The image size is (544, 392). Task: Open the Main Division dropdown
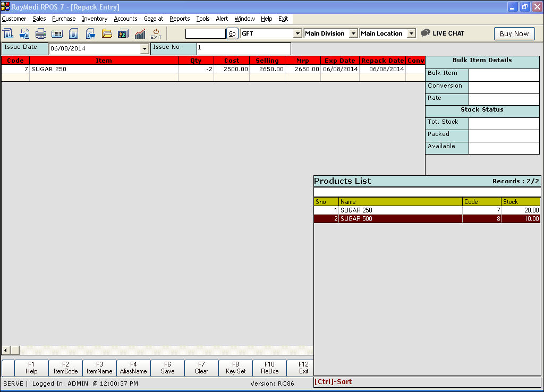353,33
